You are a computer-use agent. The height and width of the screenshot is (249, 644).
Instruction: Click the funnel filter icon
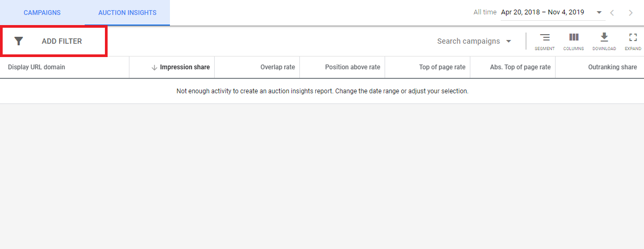(19, 41)
